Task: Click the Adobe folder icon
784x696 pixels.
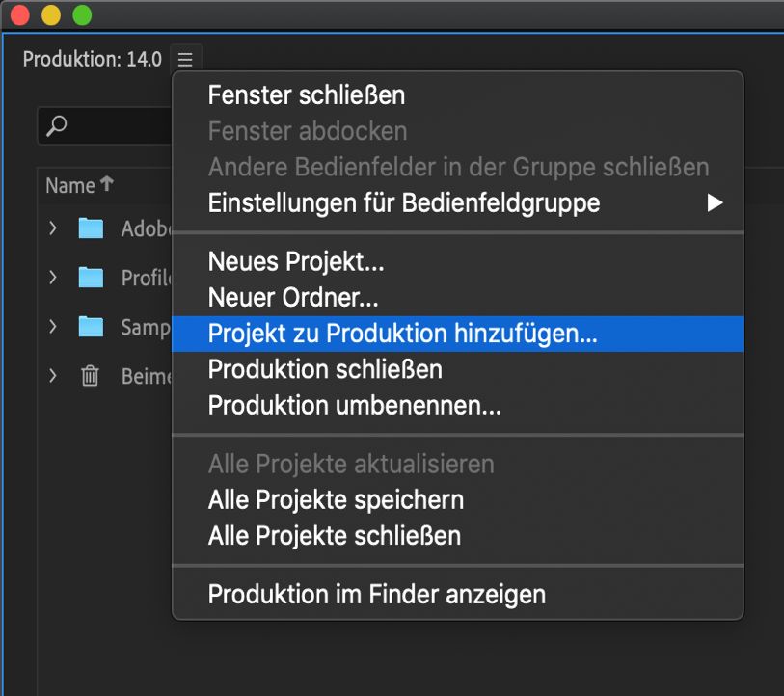Action: (90, 228)
